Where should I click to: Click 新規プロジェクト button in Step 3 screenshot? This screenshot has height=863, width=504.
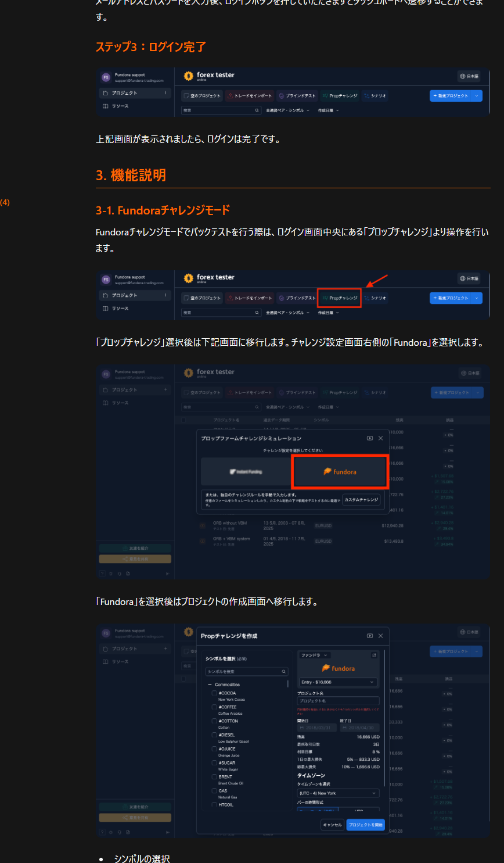tap(451, 96)
